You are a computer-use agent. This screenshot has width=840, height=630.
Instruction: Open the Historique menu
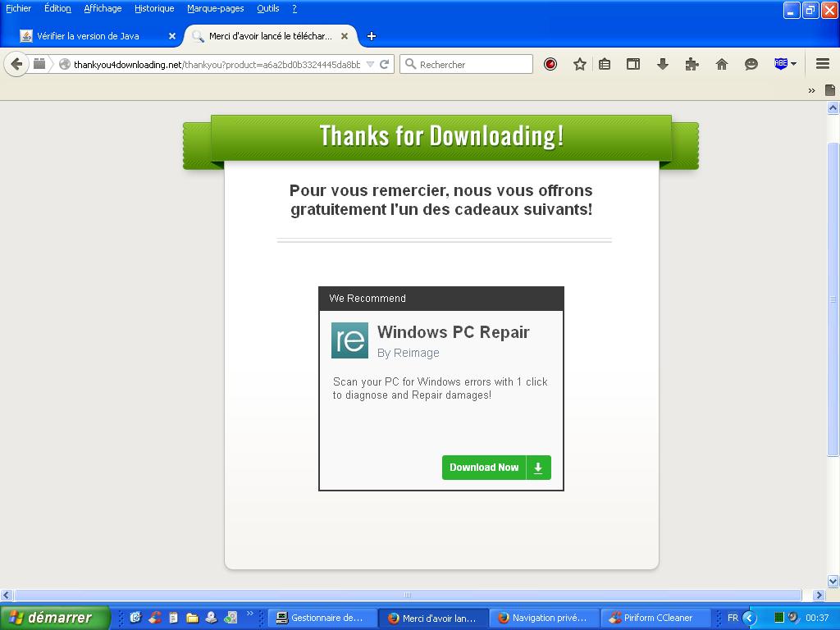[154, 8]
